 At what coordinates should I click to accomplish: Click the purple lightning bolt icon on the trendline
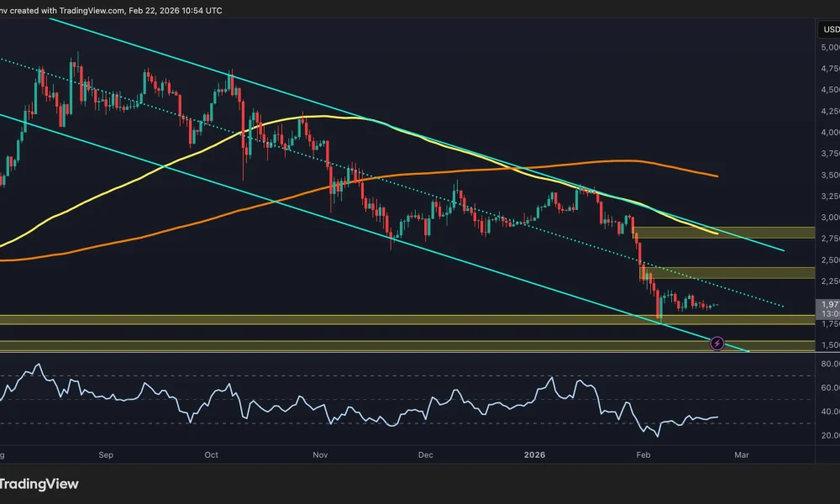pyautogui.click(x=716, y=343)
